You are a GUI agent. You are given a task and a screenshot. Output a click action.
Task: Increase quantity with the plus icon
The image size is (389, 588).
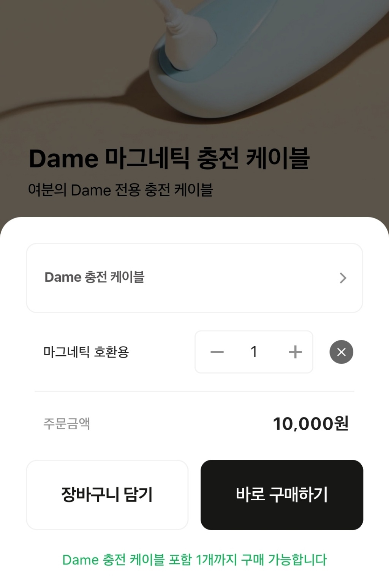(295, 352)
